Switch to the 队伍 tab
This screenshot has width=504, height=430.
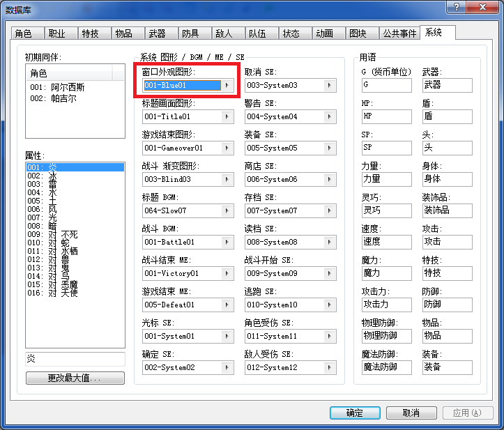pyautogui.click(x=261, y=33)
